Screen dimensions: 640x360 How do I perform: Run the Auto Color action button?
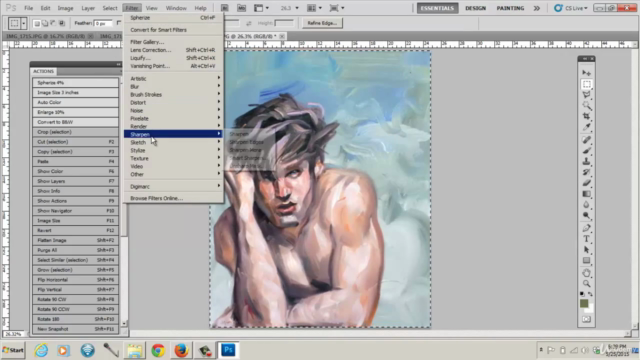(x=76, y=102)
